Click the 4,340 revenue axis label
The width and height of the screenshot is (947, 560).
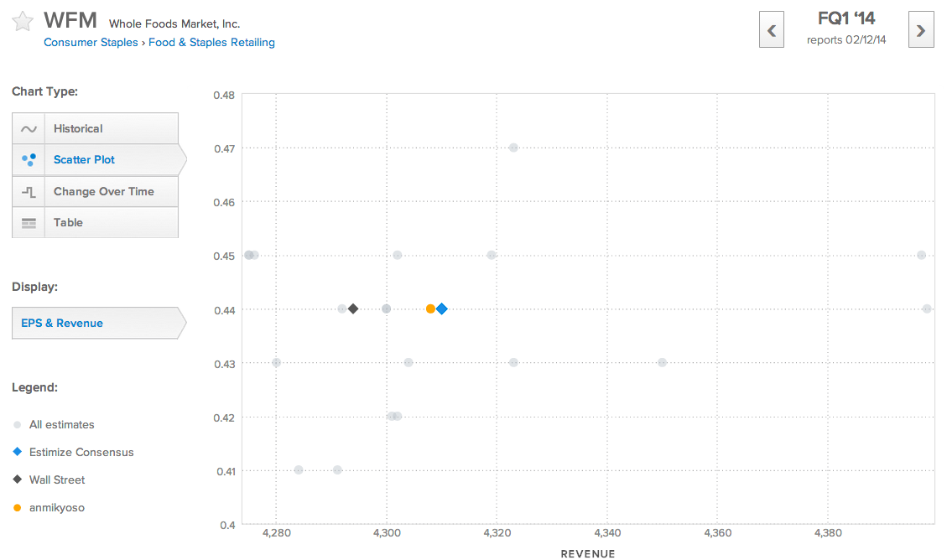point(607,533)
